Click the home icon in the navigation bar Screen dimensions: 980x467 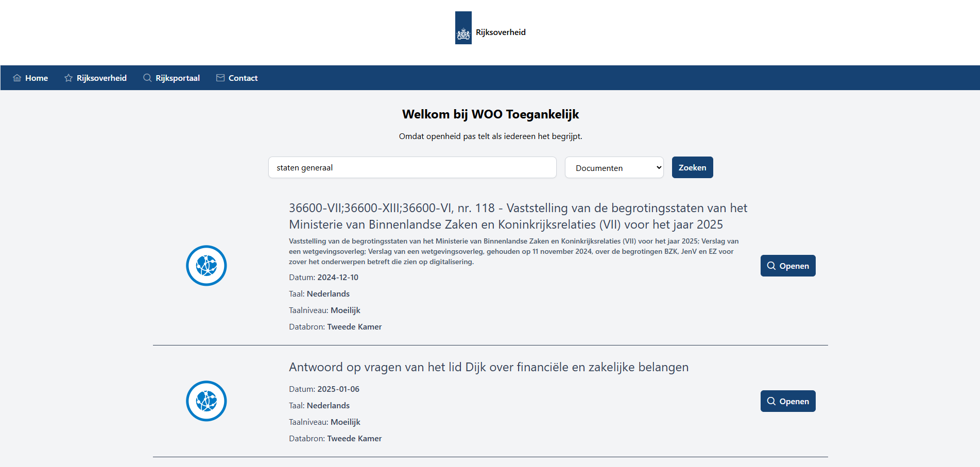[16, 77]
